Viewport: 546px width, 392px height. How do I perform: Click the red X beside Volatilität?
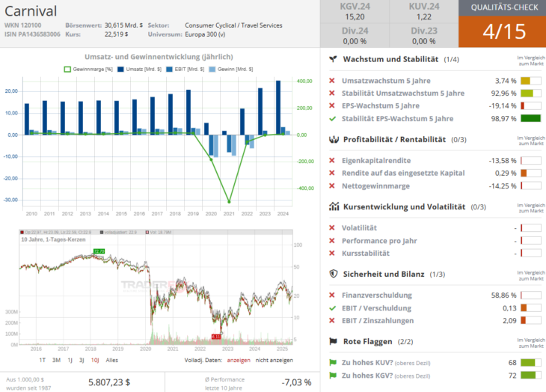(332, 227)
